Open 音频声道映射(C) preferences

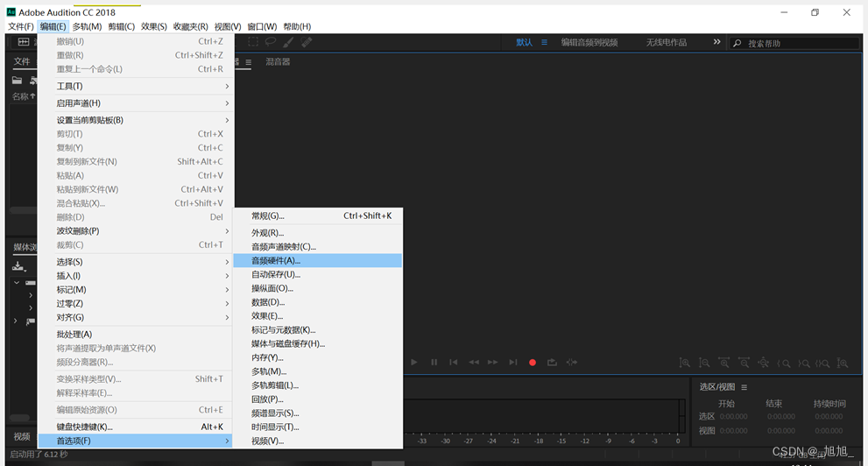318,247
